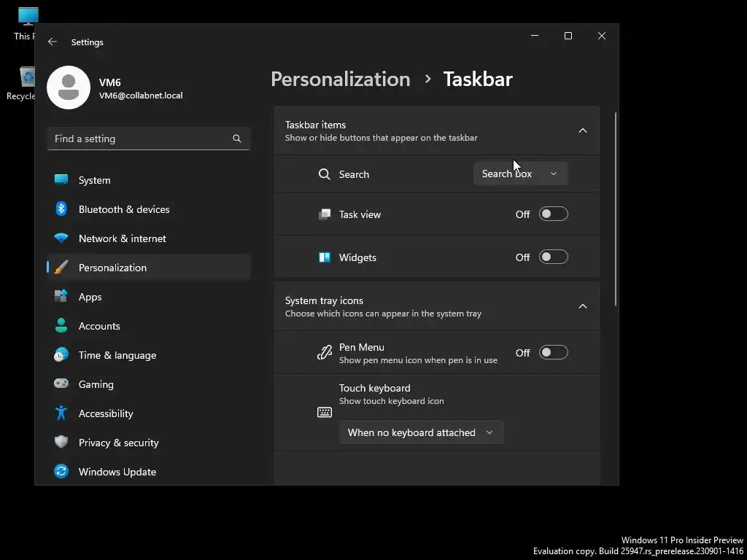Click the Bluetooth & devices icon
Image resolution: width=747 pixels, height=560 pixels.
(x=61, y=209)
